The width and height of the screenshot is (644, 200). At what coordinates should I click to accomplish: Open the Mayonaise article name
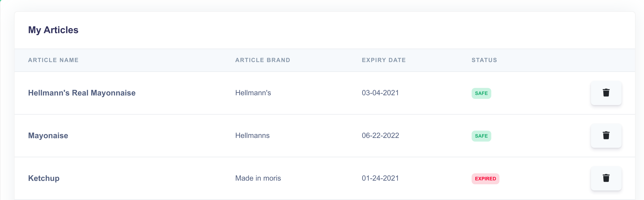(48, 136)
